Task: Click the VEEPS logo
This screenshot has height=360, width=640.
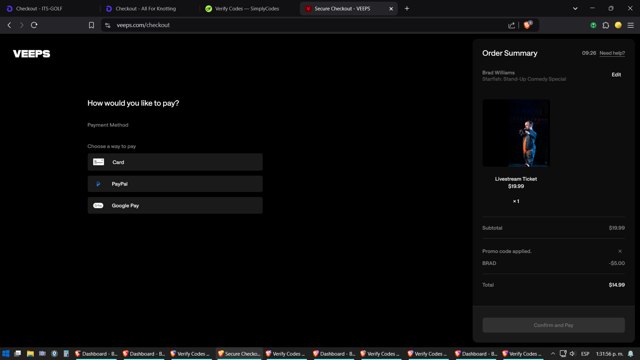Action: [x=31, y=54]
